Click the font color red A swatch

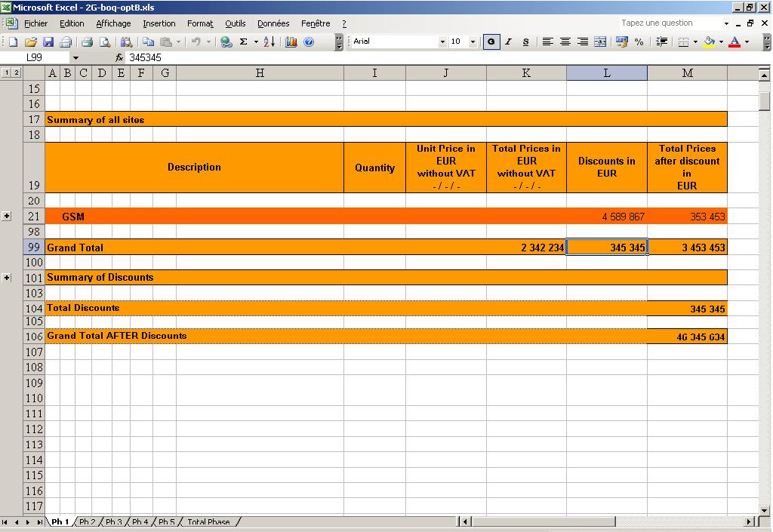click(735, 42)
